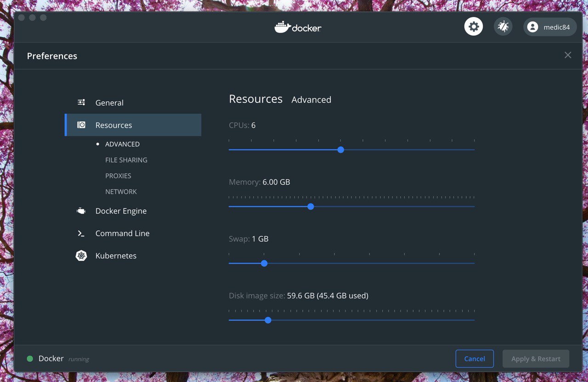
Task: Click the user avatar icon beside medic84
Action: [x=532, y=27]
